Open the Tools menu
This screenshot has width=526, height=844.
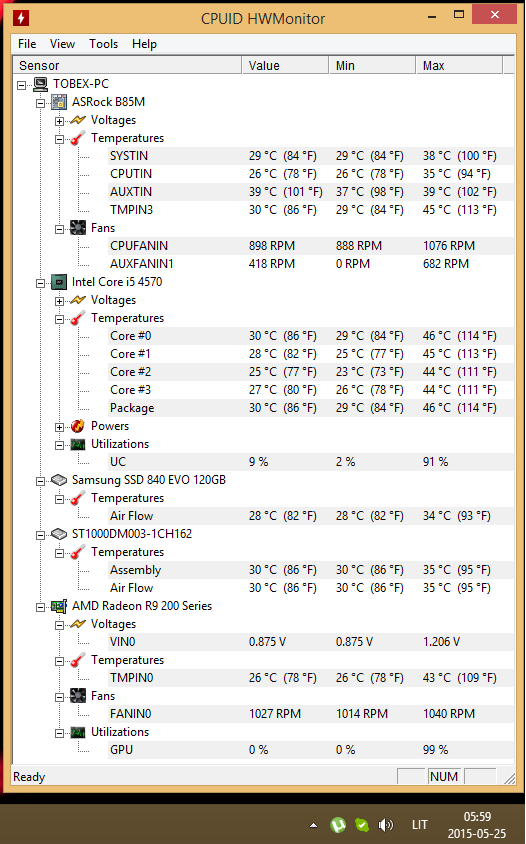click(103, 44)
